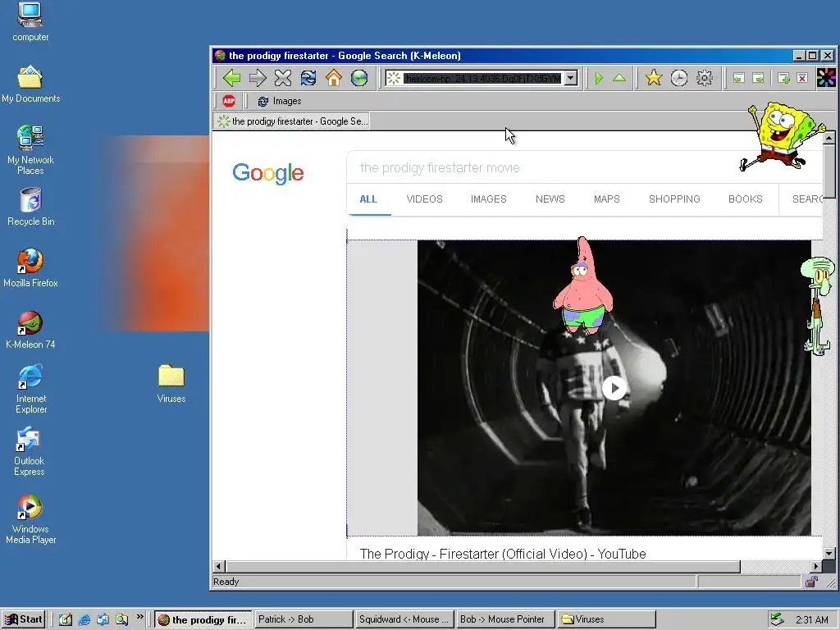840x630 pixels.
Task: Click the URL address field
Action: [482, 78]
